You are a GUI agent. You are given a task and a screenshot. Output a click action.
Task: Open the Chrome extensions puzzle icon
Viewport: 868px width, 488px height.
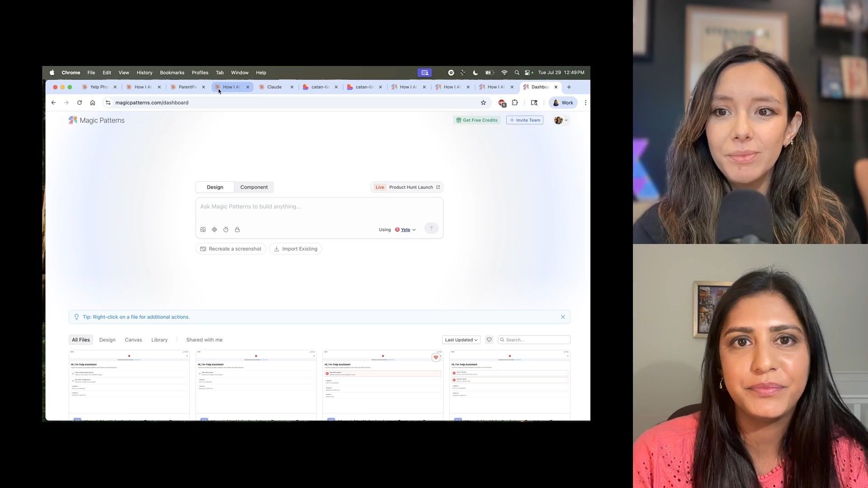(514, 103)
